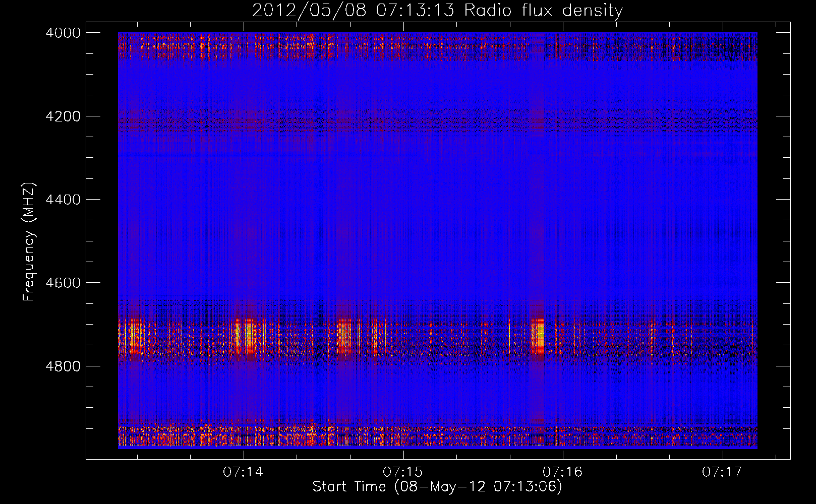The image size is (816, 504).
Task: Click the 4400 frequency axis label
Action: tap(63, 200)
